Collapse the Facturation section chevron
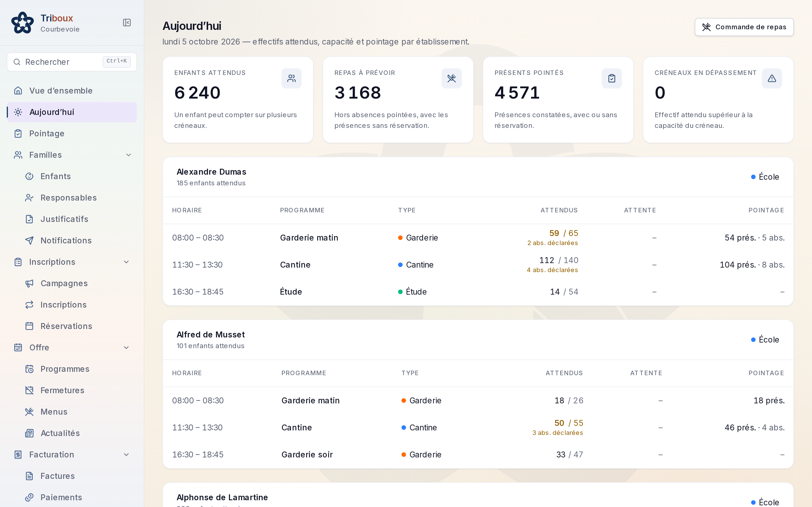812x507 pixels. coord(127,454)
